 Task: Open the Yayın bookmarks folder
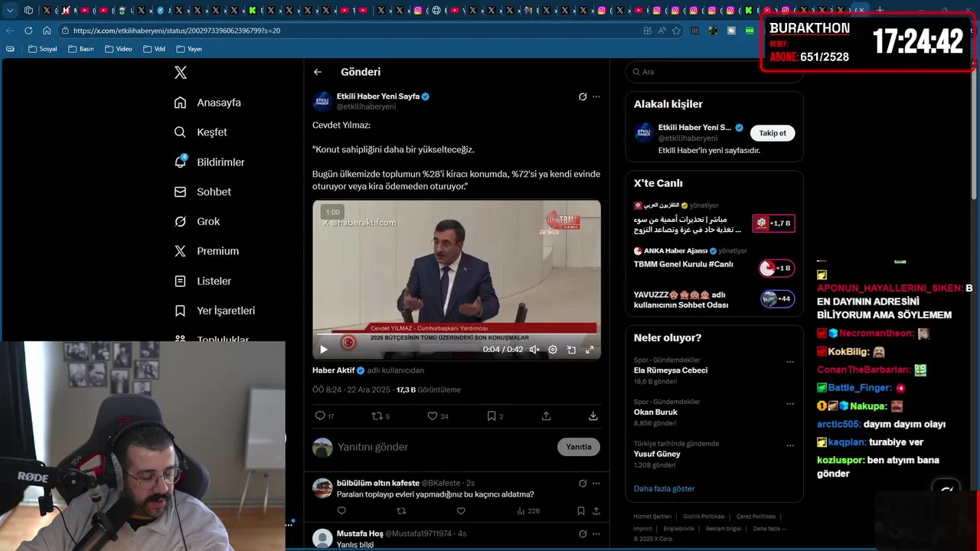189,49
